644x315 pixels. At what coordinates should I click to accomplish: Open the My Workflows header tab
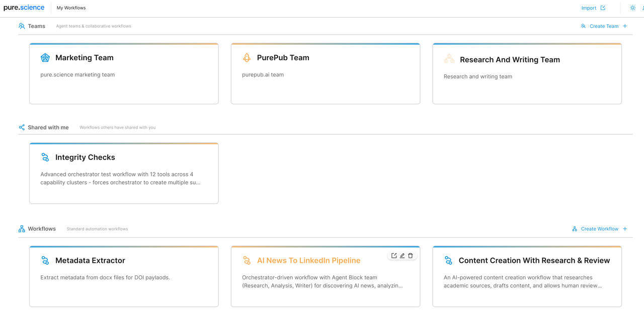(x=71, y=8)
